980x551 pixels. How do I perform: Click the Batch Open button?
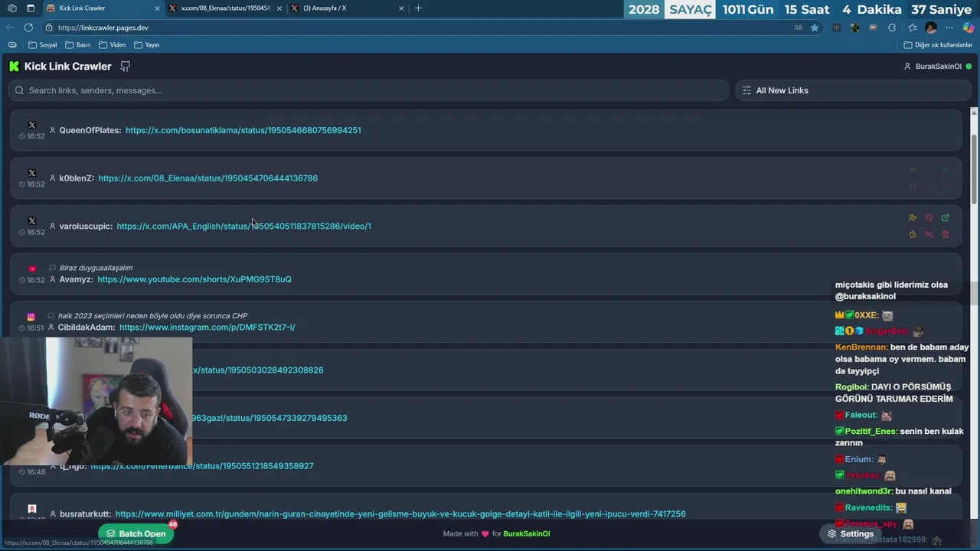click(136, 533)
